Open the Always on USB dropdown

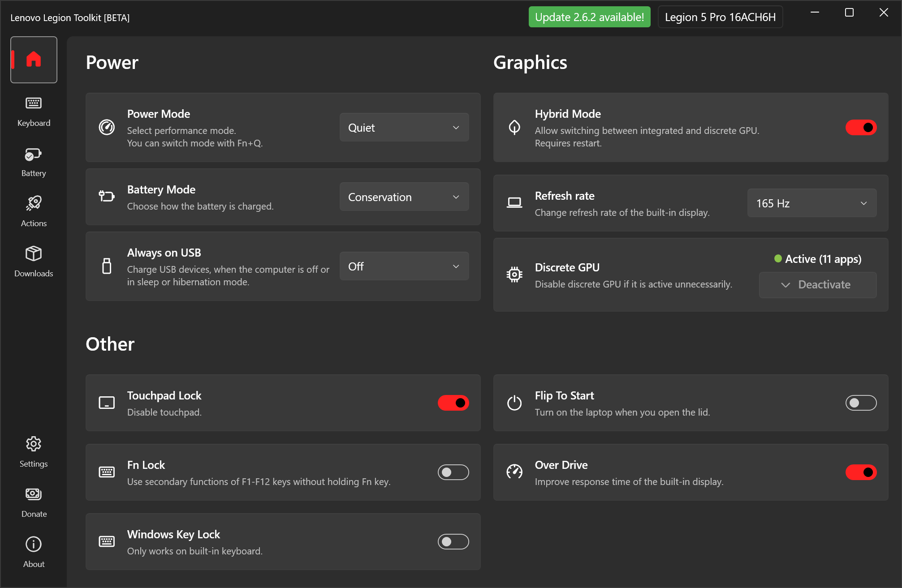pos(403,266)
